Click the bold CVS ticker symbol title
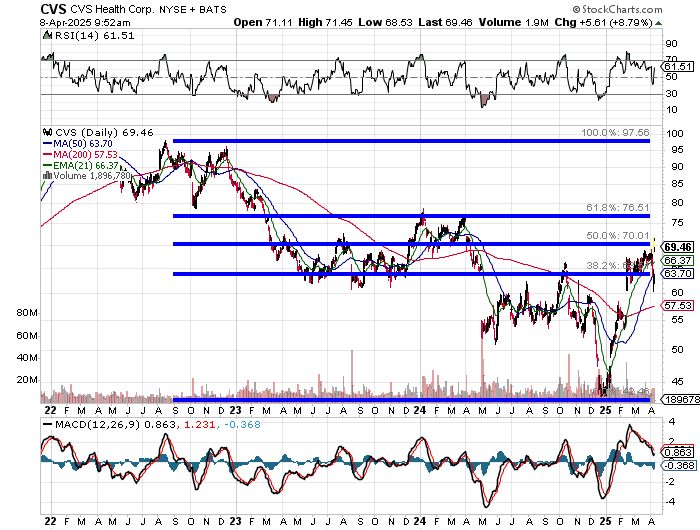Image resolution: width=700 pixels, height=530 pixels. coord(25,8)
